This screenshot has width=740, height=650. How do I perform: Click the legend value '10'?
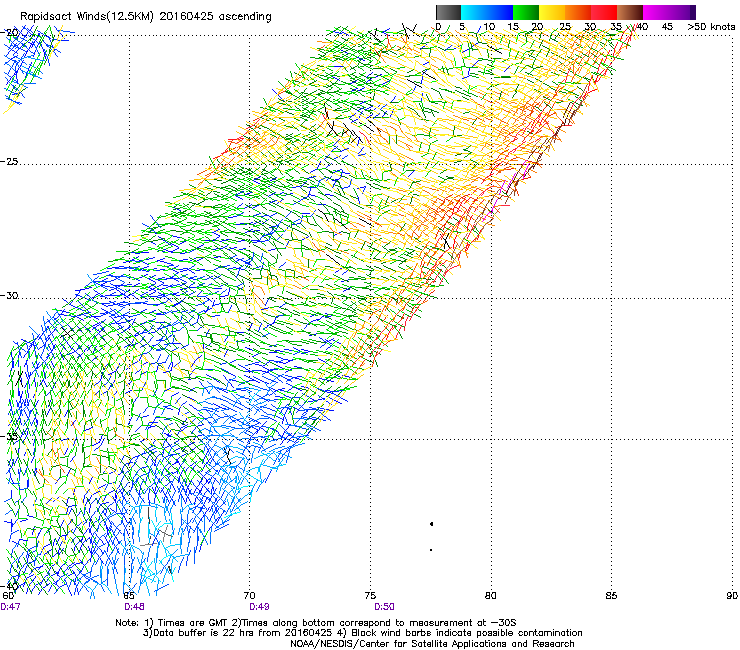point(489,27)
